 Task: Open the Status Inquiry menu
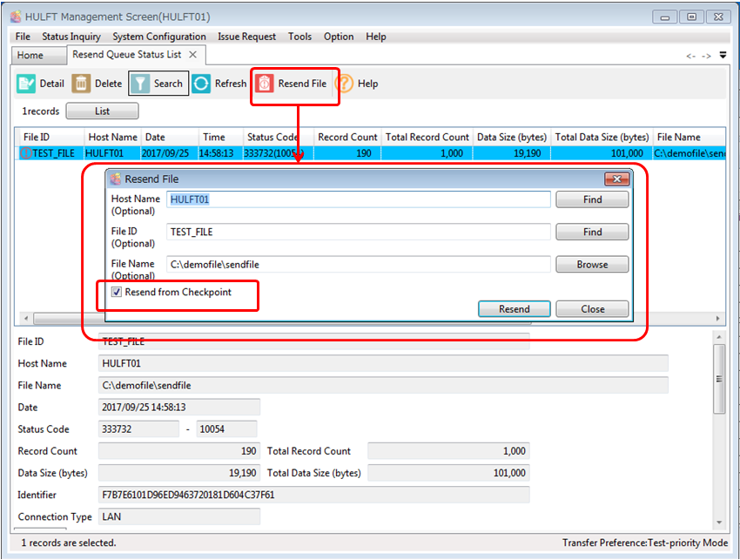coord(71,37)
